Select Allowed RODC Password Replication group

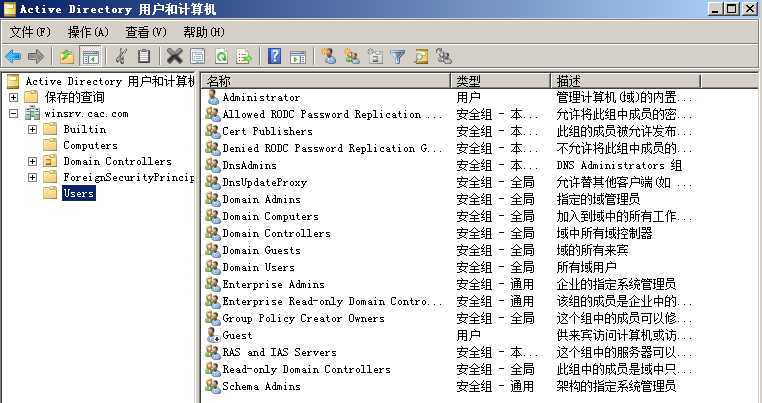coord(332,114)
